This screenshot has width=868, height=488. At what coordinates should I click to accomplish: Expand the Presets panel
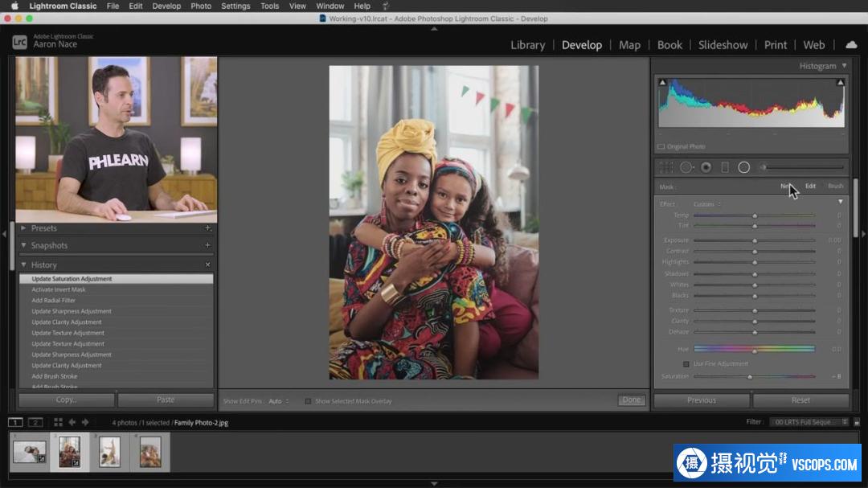(23, 228)
